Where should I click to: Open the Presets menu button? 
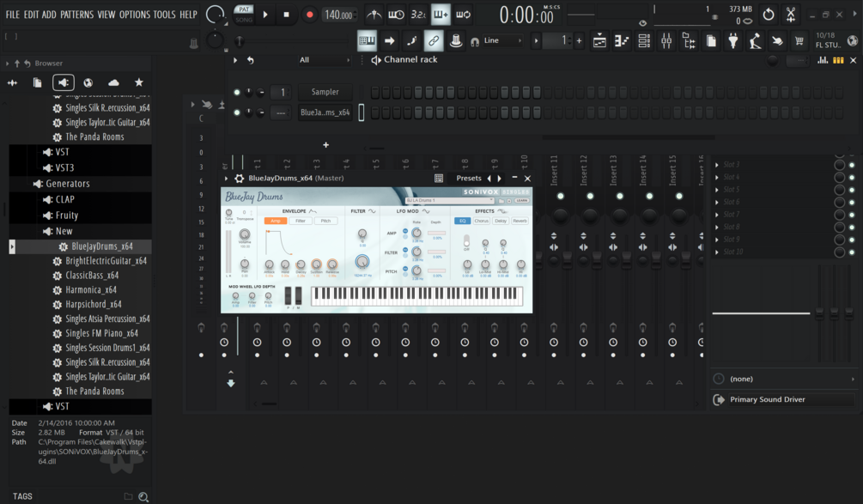point(469,179)
